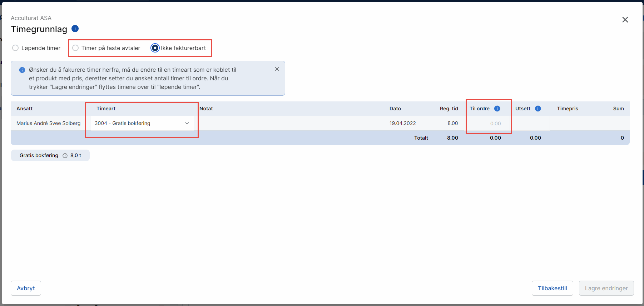
Task: Dismiss the blue information banner
Action: tap(277, 69)
